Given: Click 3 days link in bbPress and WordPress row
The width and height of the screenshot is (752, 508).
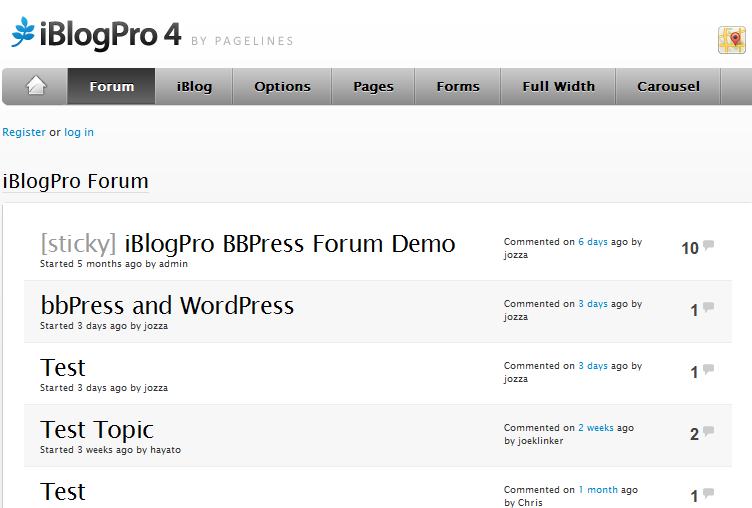Looking at the screenshot, I should click(593, 304).
